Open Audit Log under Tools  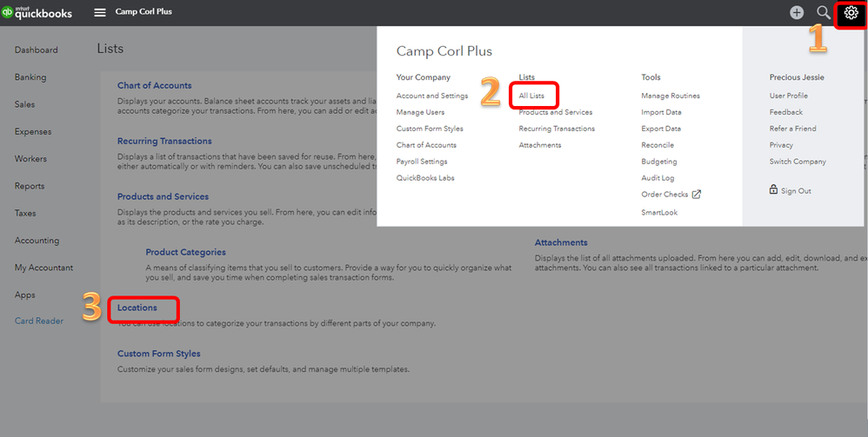tap(658, 178)
